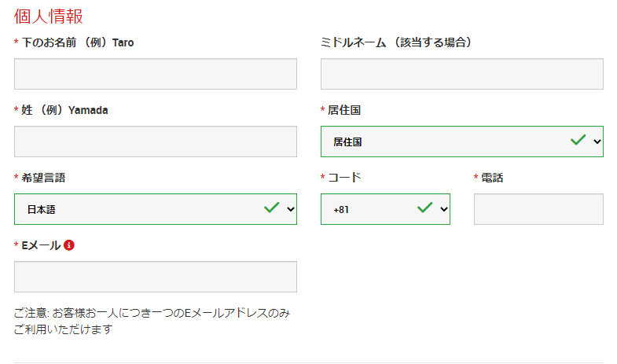This screenshot has height=364, width=617.
Task: Click the Eメール field label
Action: [x=41, y=245]
